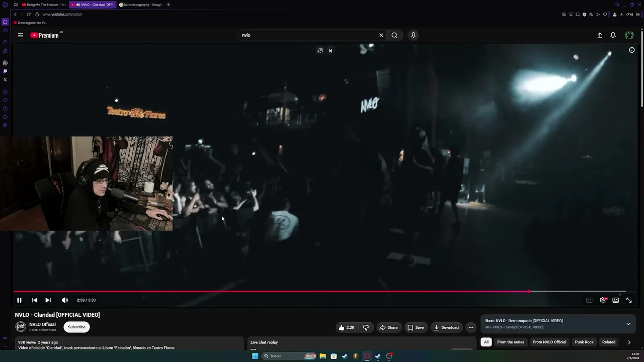Image resolution: width=644 pixels, height=362 pixels.
Task: Click the taskbar Buscar search box
Action: pos(290,356)
